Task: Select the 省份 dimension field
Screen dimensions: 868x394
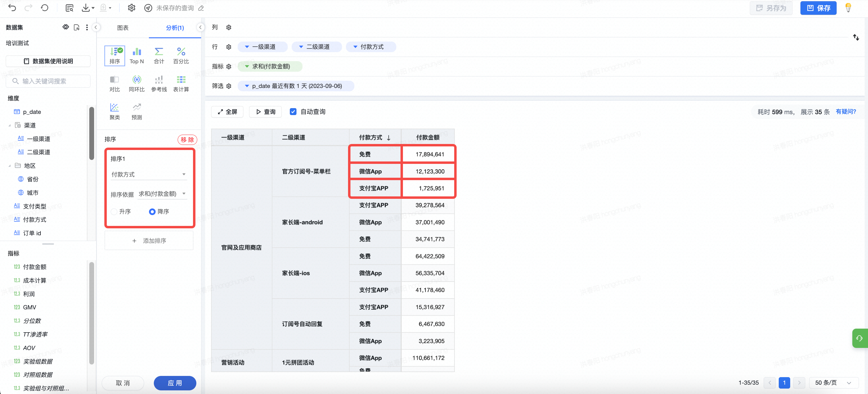Action: 33,179
